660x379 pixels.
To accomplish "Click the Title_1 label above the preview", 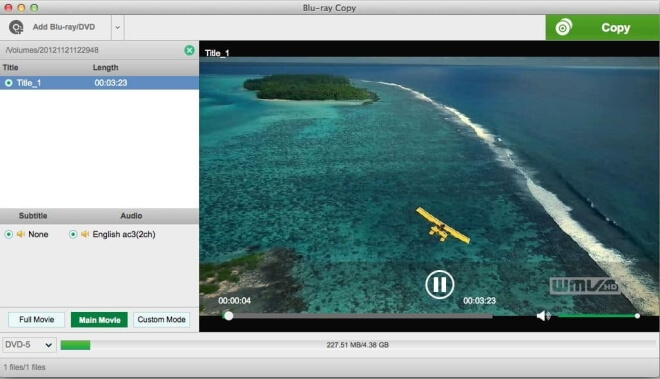I will tap(217, 53).
